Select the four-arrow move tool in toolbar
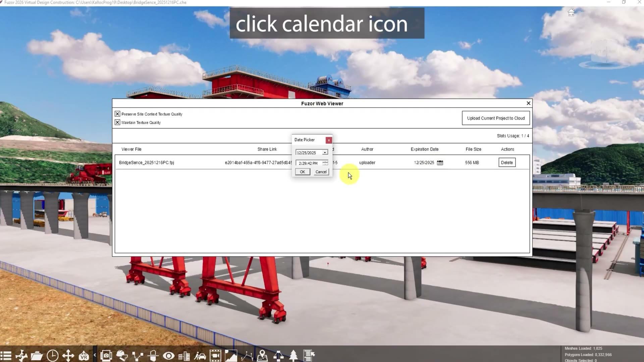Image resolution: width=644 pixels, height=362 pixels. tap(68, 356)
